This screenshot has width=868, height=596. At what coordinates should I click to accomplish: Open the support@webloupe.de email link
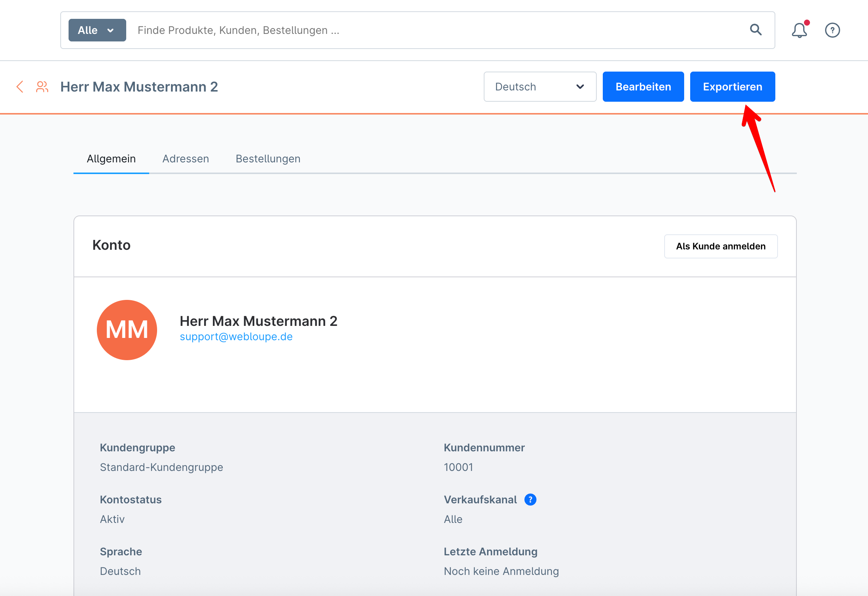[236, 336]
